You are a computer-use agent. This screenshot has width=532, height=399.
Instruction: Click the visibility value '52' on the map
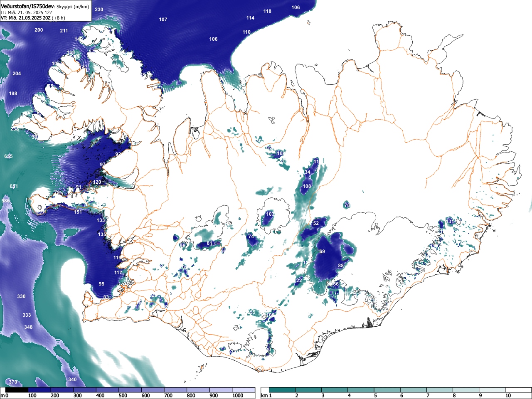[316, 223]
